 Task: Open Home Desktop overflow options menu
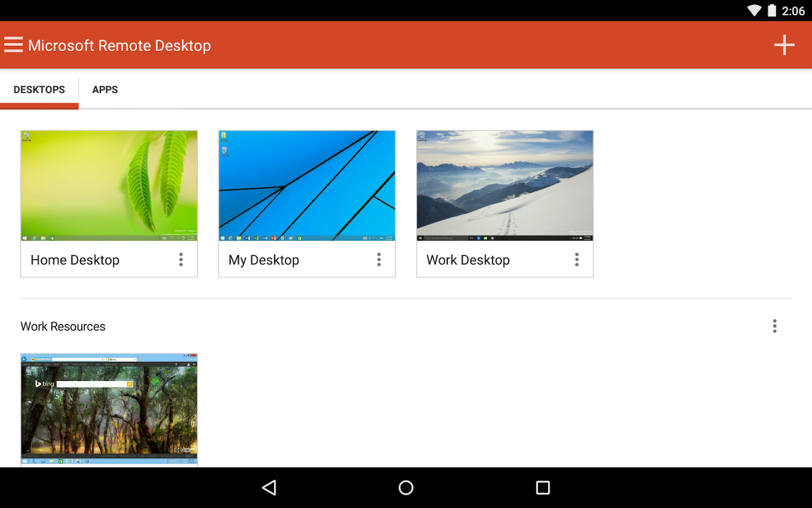tap(181, 260)
